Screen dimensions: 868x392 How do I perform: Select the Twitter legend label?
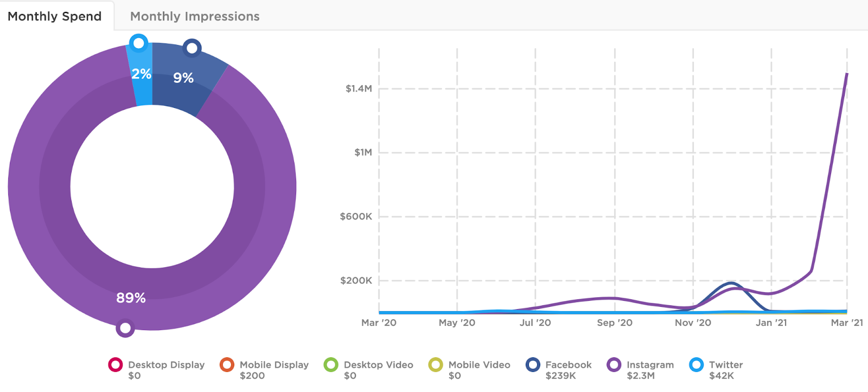(x=726, y=365)
